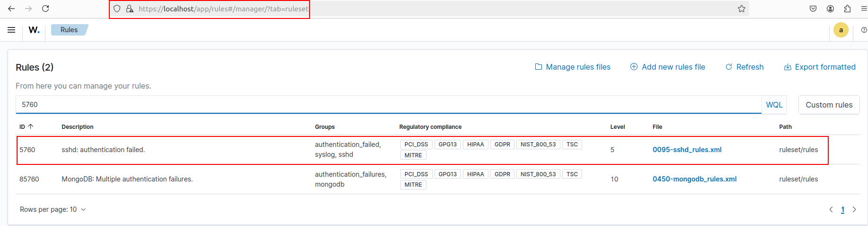Viewport: 868px width, 226px height.
Task: Bookmark page with star icon
Action: pos(741,9)
